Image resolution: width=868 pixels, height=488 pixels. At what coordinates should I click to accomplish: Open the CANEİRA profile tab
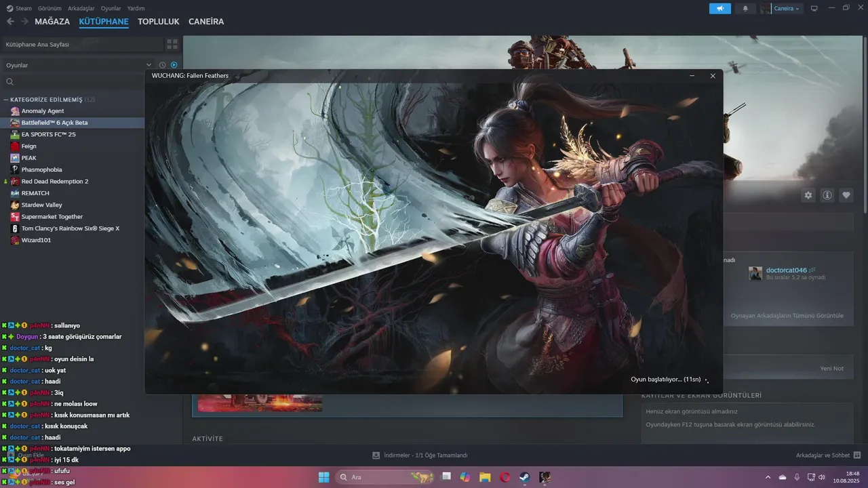206,22
